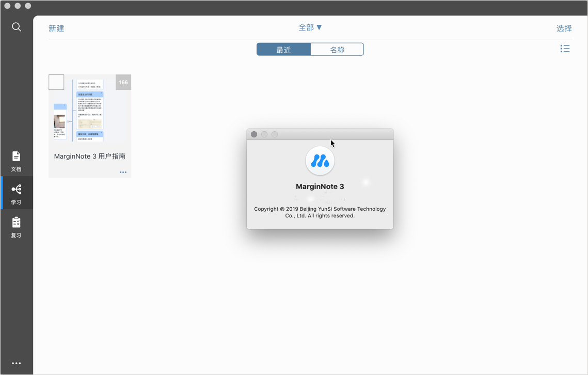Click 选择 to enter selection mode

(564, 28)
